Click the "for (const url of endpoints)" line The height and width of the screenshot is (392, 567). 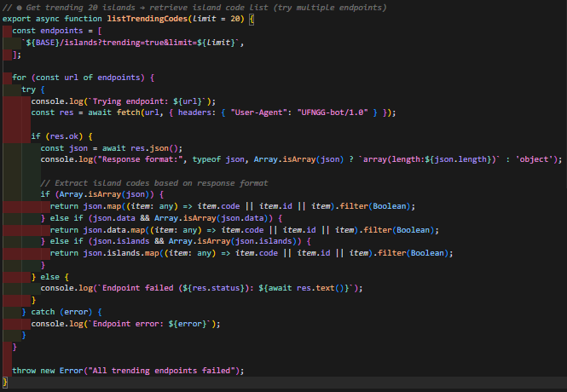[84, 78]
